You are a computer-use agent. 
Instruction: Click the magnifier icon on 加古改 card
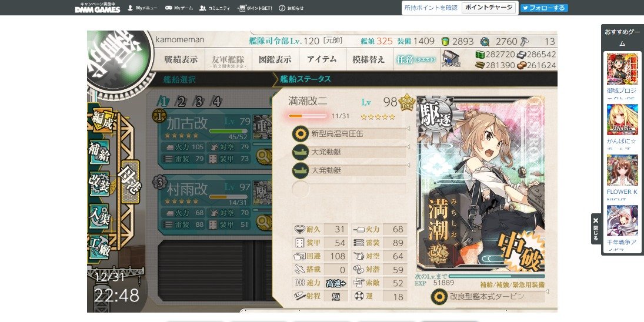point(262,157)
